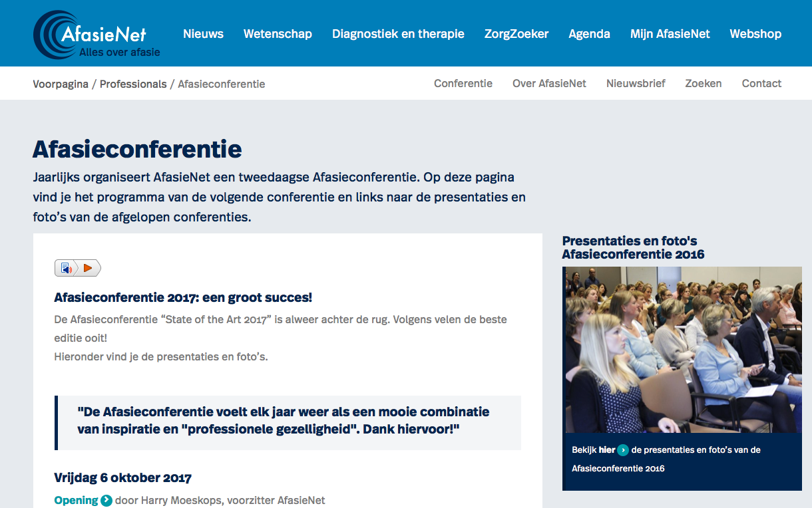812x508 pixels.
Task: Open the Agenda menu item
Action: click(x=589, y=34)
